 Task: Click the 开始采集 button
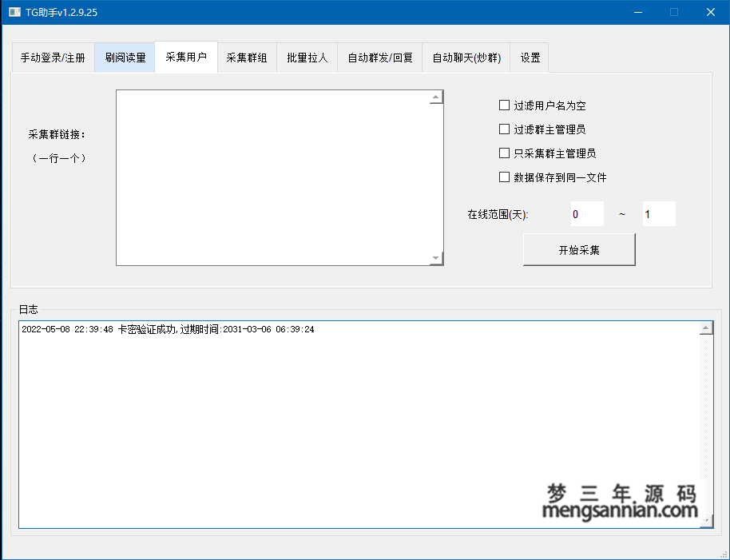click(579, 250)
